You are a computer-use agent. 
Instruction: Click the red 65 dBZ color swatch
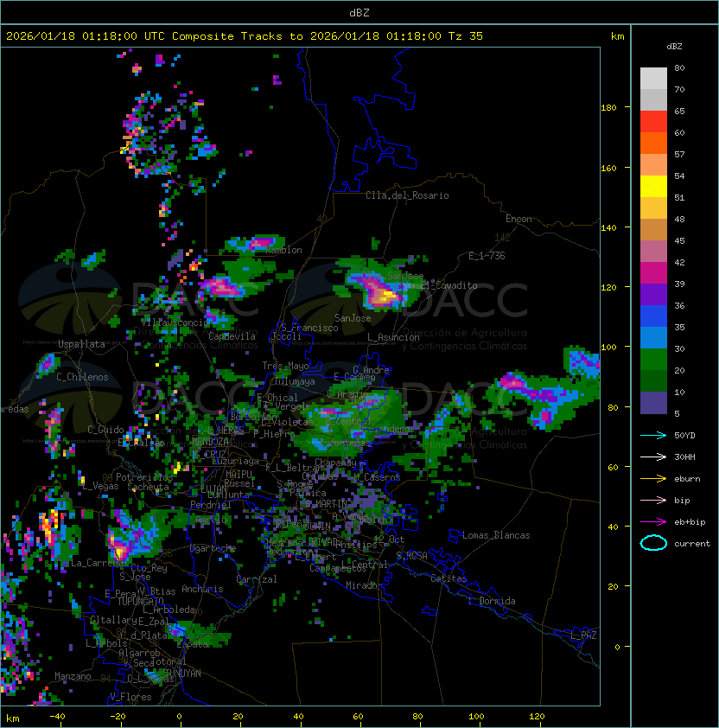click(x=653, y=122)
